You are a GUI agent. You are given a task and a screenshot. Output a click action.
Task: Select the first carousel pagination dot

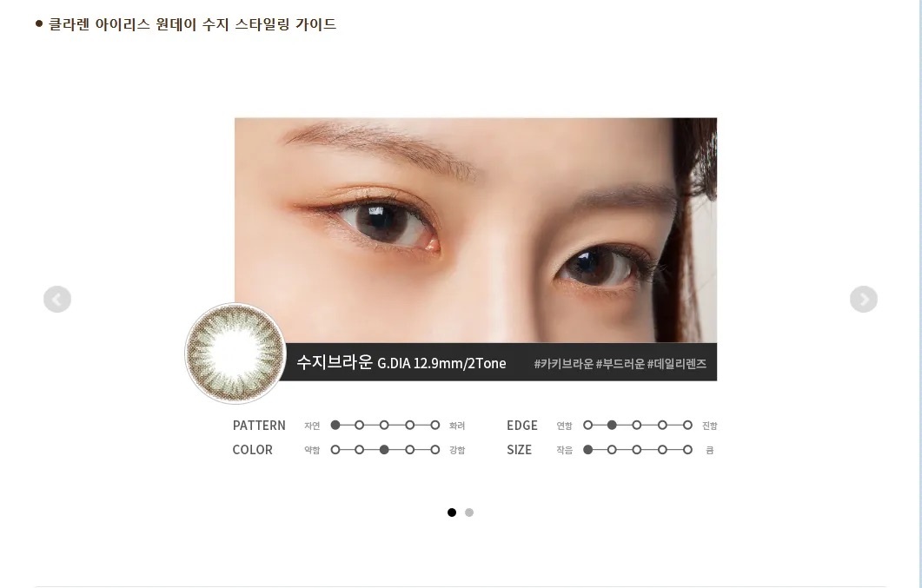click(452, 512)
